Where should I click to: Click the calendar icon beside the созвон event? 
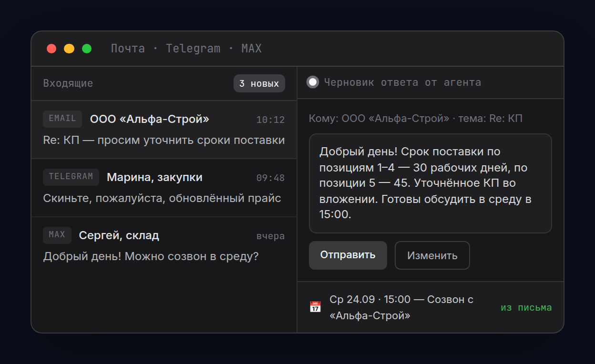315,307
